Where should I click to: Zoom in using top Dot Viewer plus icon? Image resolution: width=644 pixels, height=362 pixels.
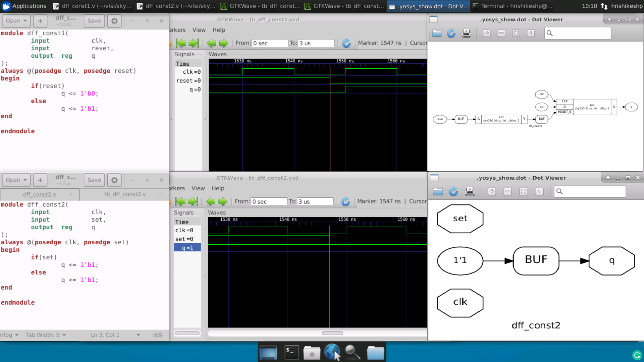[487, 33]
